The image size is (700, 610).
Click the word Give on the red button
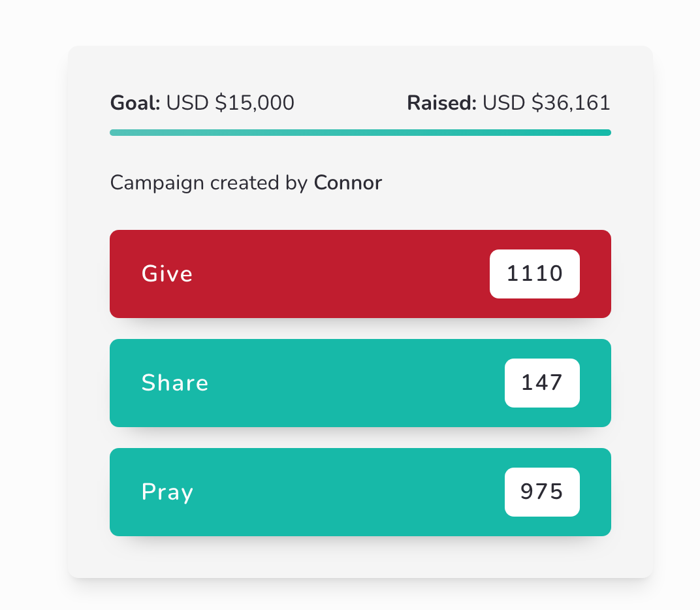tap(167, 274)
